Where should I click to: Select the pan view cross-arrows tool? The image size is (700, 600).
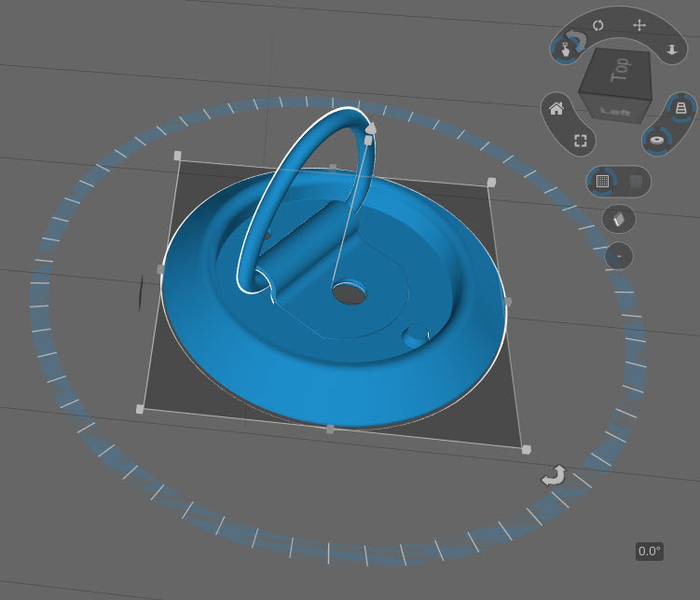[639, 25]
